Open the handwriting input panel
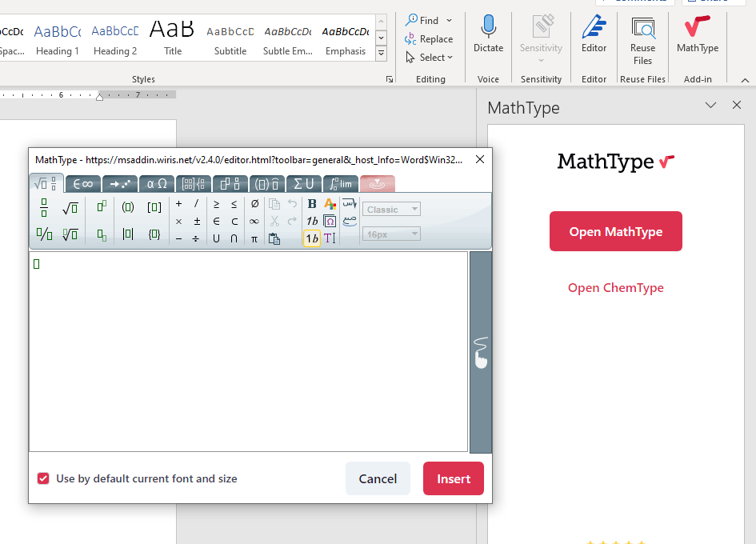Image resolution: width=756 pixels, height=544 pixels. click(481, 352)
